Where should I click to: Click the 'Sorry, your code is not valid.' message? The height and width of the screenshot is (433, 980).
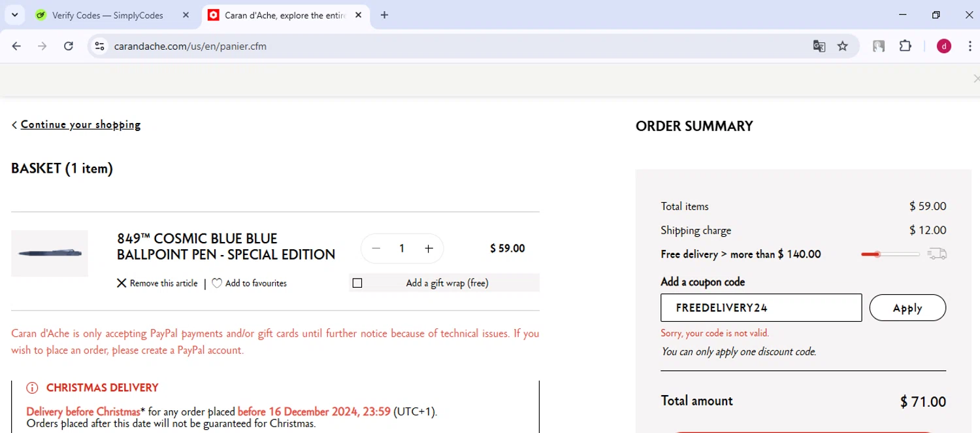coord(715,333)
